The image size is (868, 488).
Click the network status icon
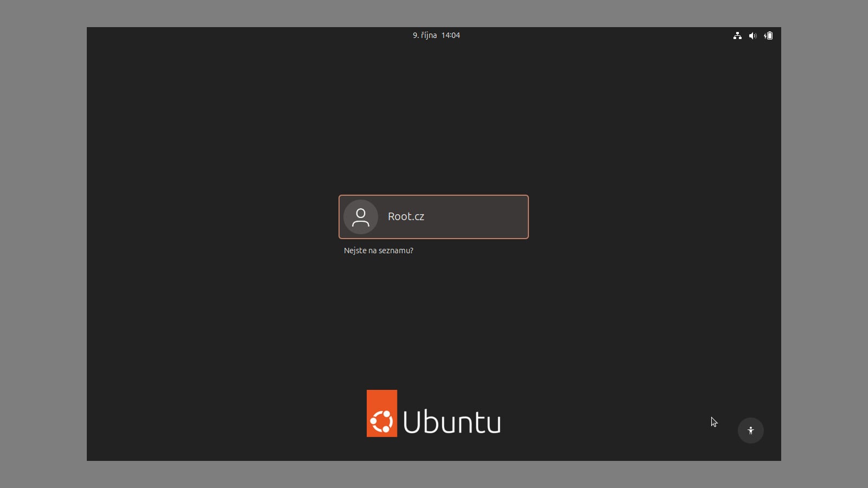pyautogui.click(x=737, y=36)
